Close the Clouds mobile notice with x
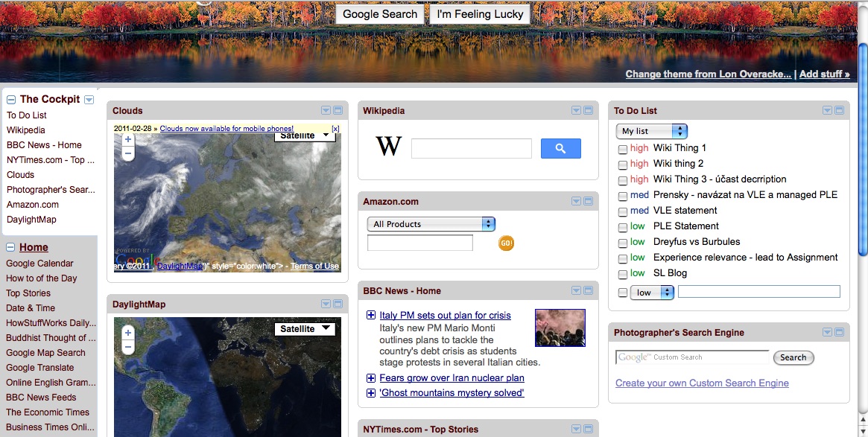Image resolution: width=868 pixels, height=437 pixels. pos(335,129)
